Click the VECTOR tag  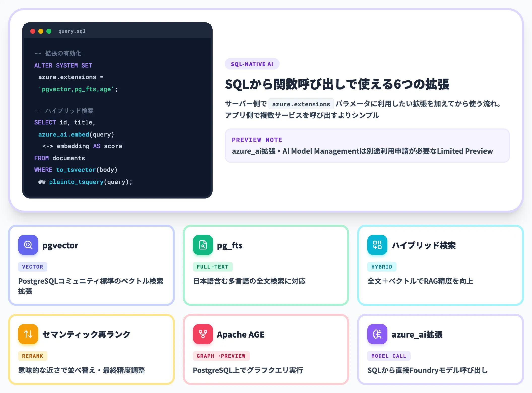tap(33, 267)
